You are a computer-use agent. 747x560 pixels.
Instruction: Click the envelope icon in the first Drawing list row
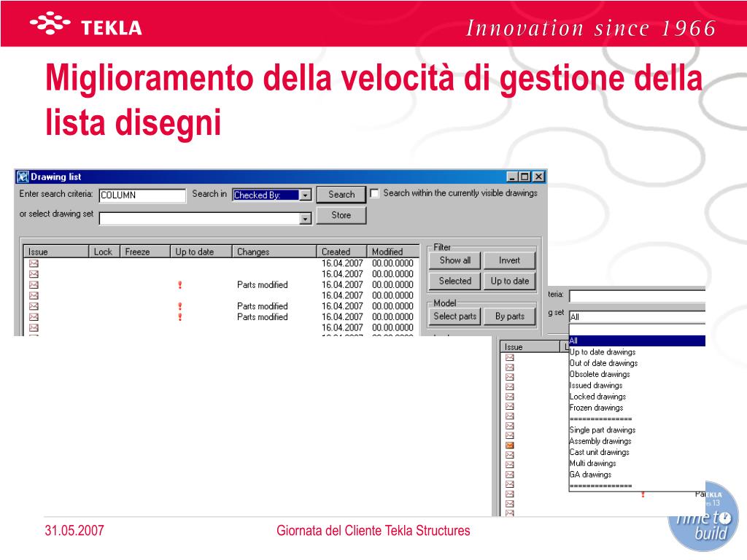34,263
